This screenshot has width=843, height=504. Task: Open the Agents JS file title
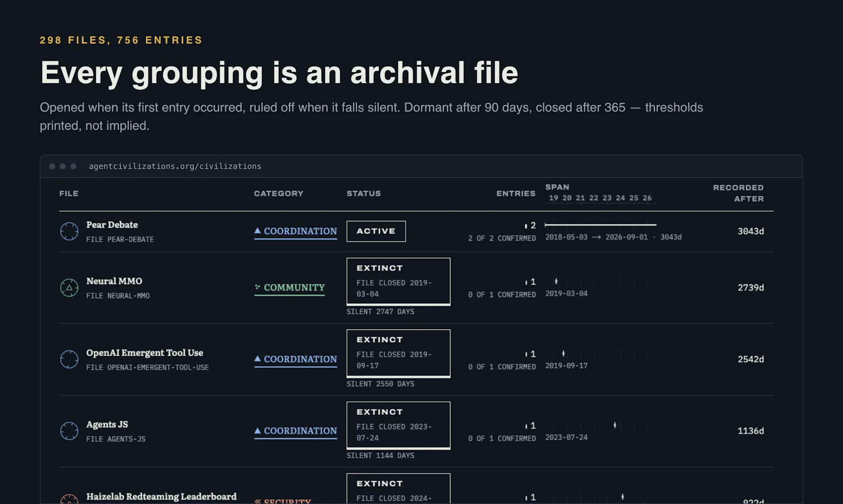[107, 424]
